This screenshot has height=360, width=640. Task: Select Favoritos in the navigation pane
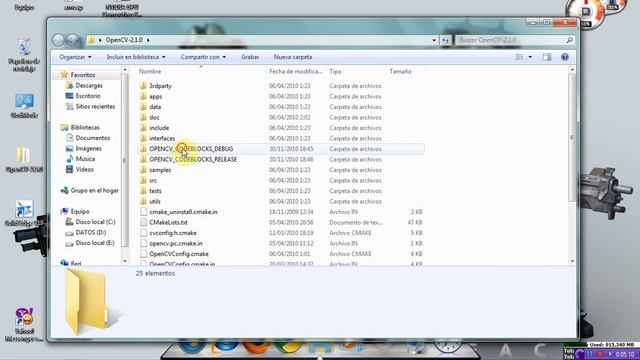pos(82,75)
